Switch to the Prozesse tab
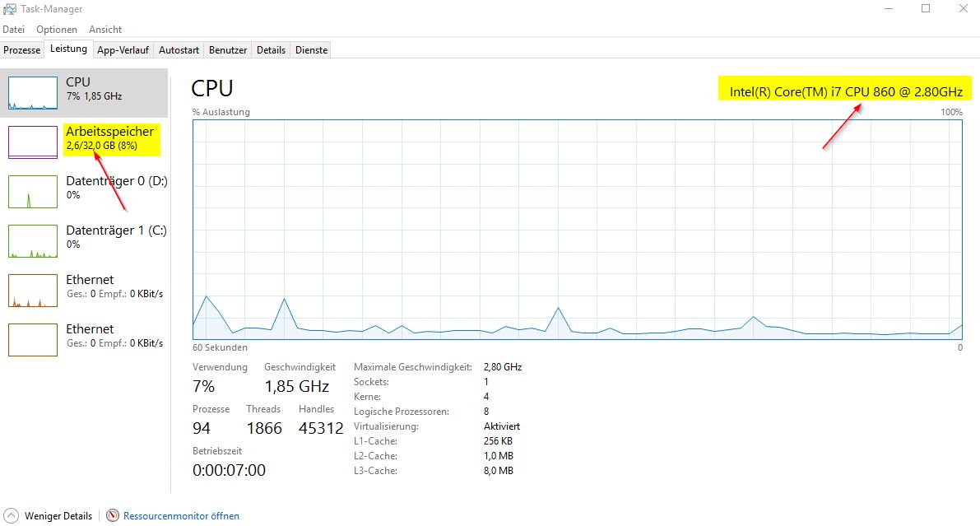The image size is (980, 526). click(x=22, y=50)
